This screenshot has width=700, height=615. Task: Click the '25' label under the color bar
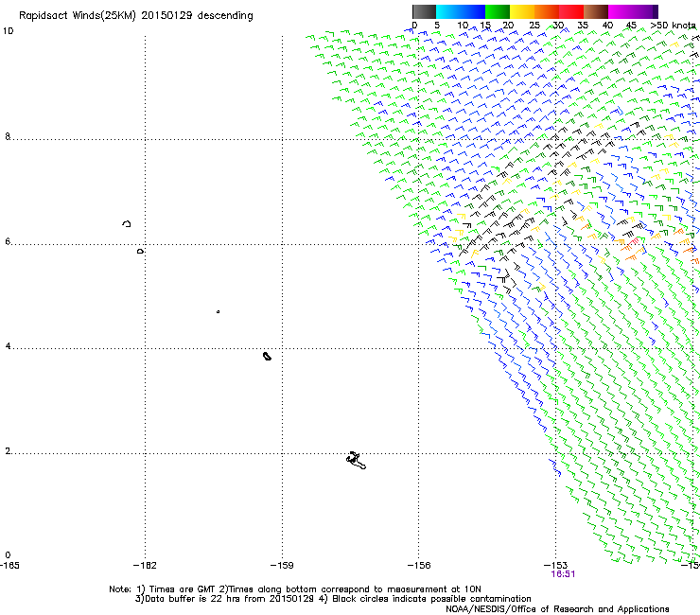pyautogui.click(x=534, y=26)
